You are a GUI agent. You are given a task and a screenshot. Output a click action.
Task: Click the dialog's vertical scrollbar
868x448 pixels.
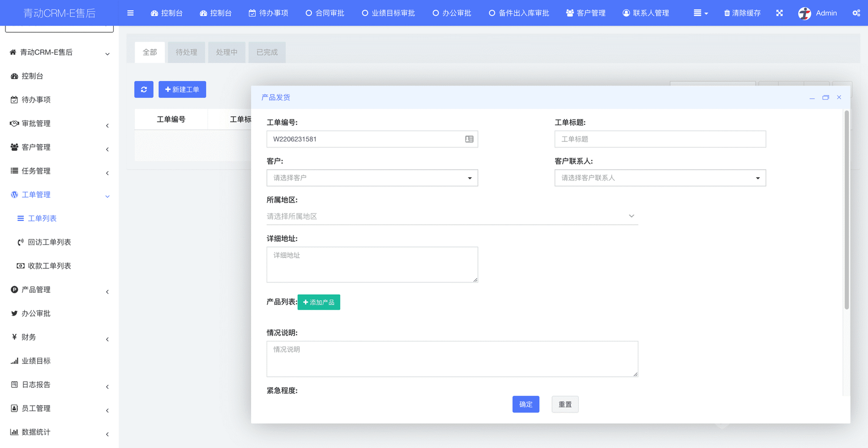click(x=846, y=210)
